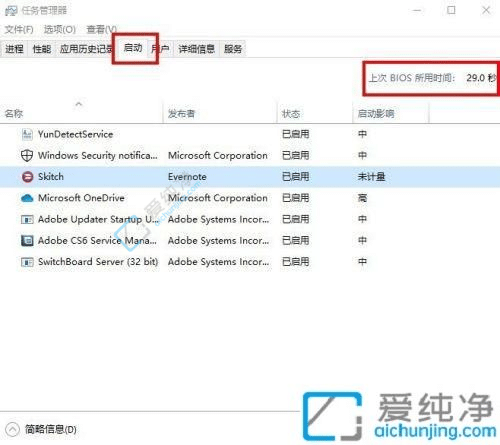Click the 高 impact for OneDrive
Viewport: 500px width, 445px height.
(362, 198)
